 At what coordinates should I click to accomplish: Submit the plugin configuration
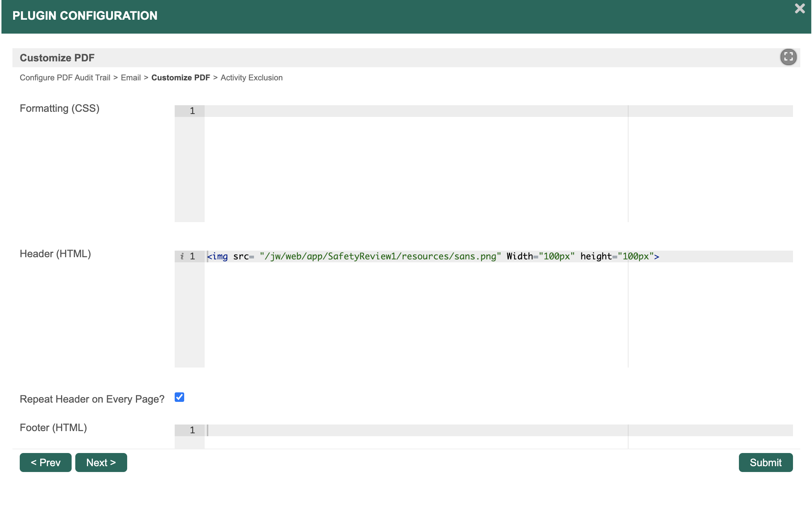point(765,463)
